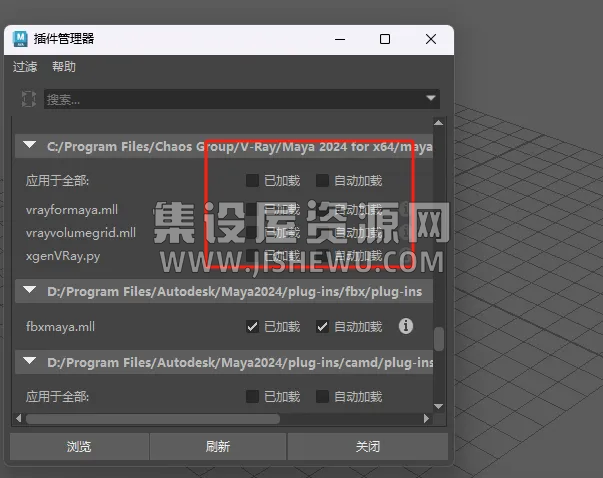Maximize the plugin manager window
The height and width of the screenshot is (478, 603).
point(385,39)
